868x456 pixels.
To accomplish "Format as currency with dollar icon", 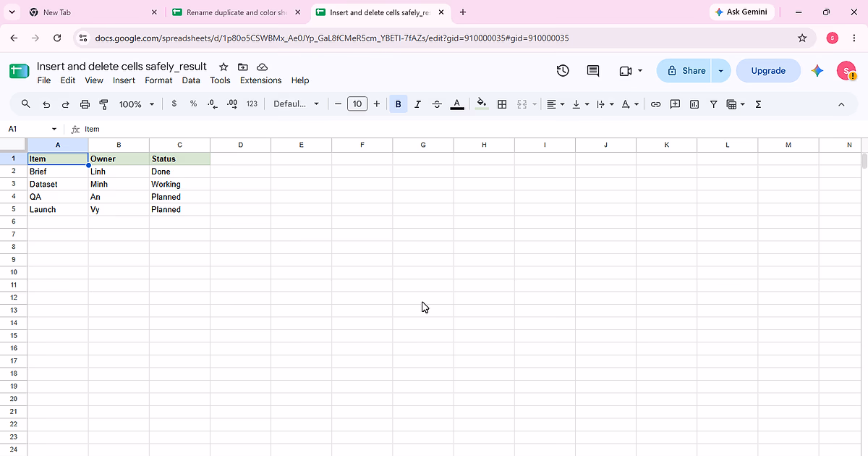I will pos(174,104).
